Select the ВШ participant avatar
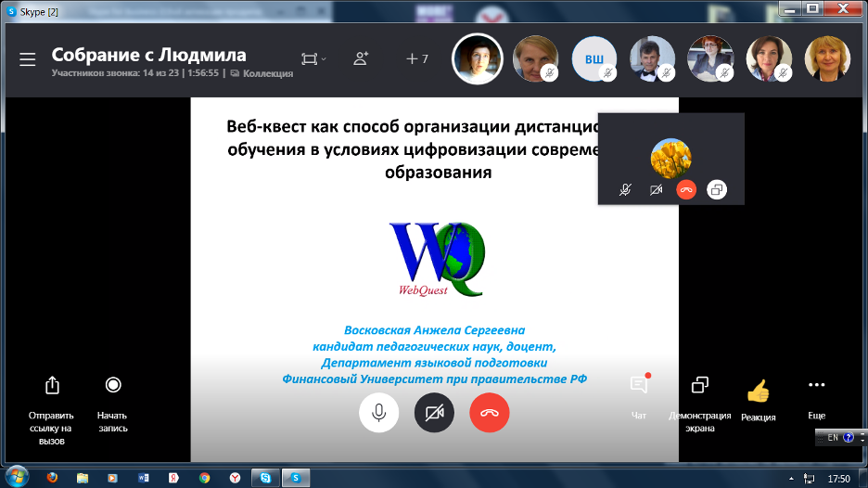This screenshot has height=488, width=868. (x=594, y=59)
